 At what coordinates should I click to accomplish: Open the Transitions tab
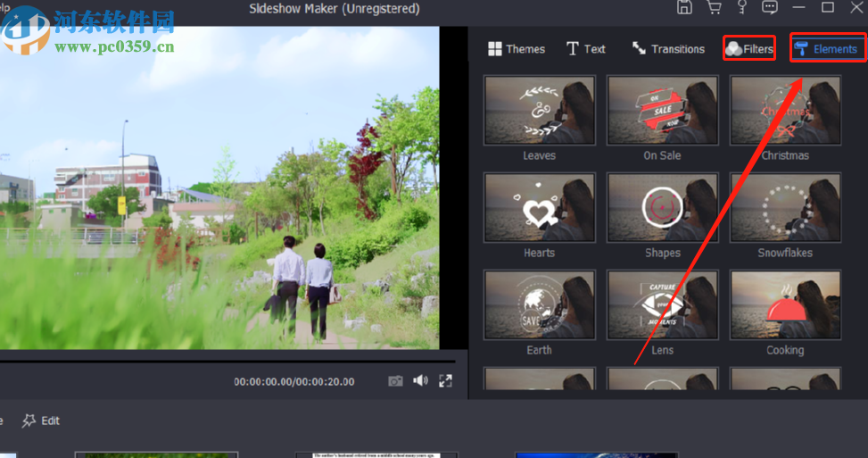[x=668, y=49]
